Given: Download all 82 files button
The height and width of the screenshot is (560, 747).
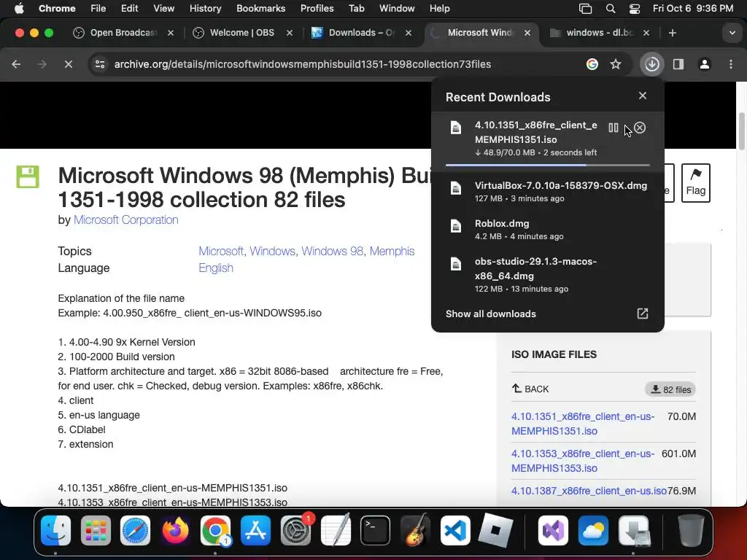Looking at the screenshot, I should pyautogui.click(x=670, y=389).
